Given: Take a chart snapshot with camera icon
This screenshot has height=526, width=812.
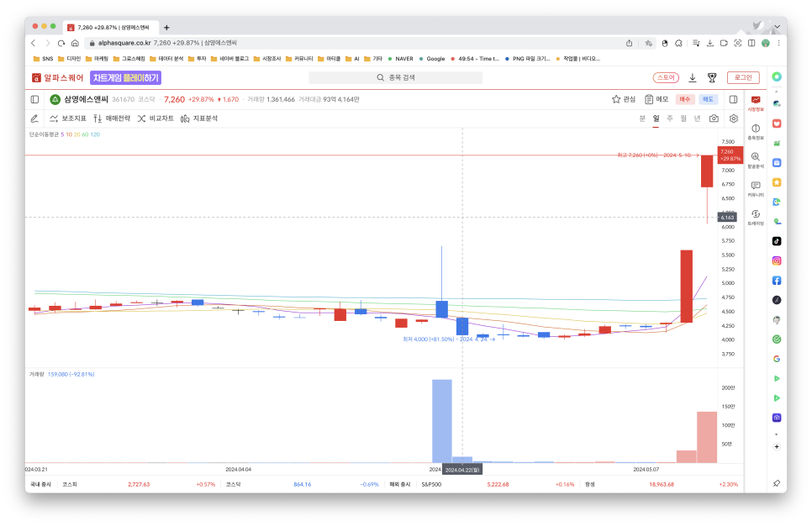Looking at the screenshot, I should pos(714,118).
